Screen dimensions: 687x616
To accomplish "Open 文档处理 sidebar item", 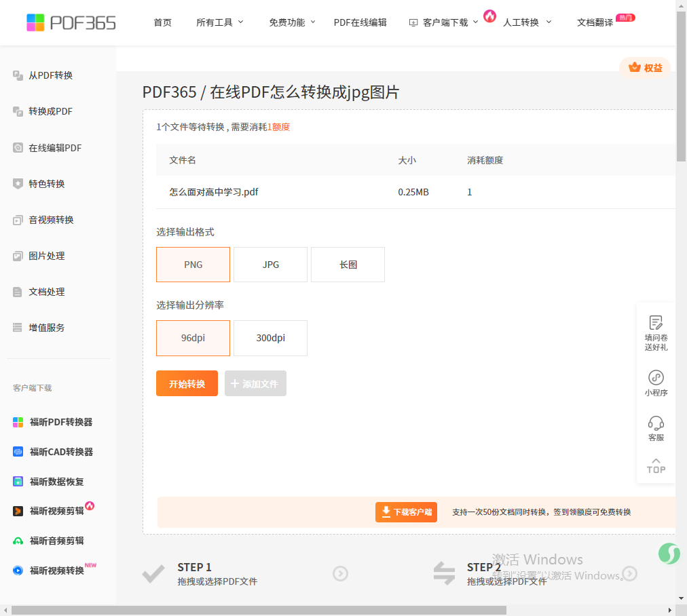I will (x=47, y=292).
